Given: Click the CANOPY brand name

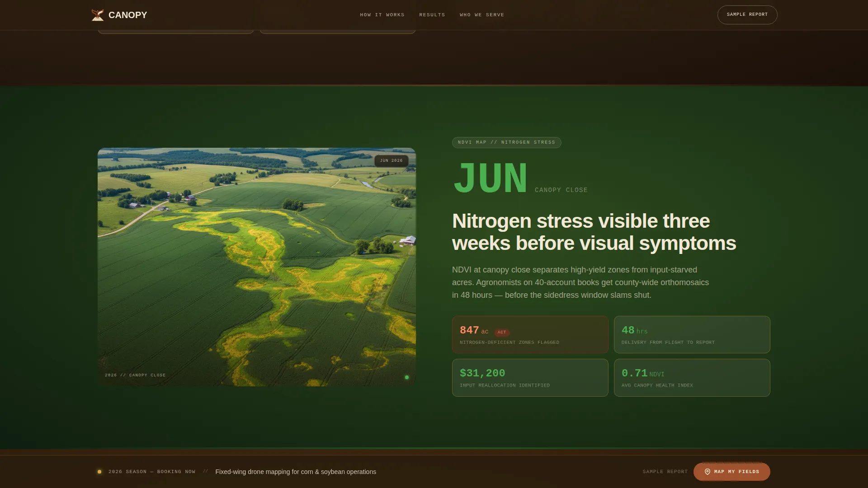Looking at the screenshot, I should (128, 15).
